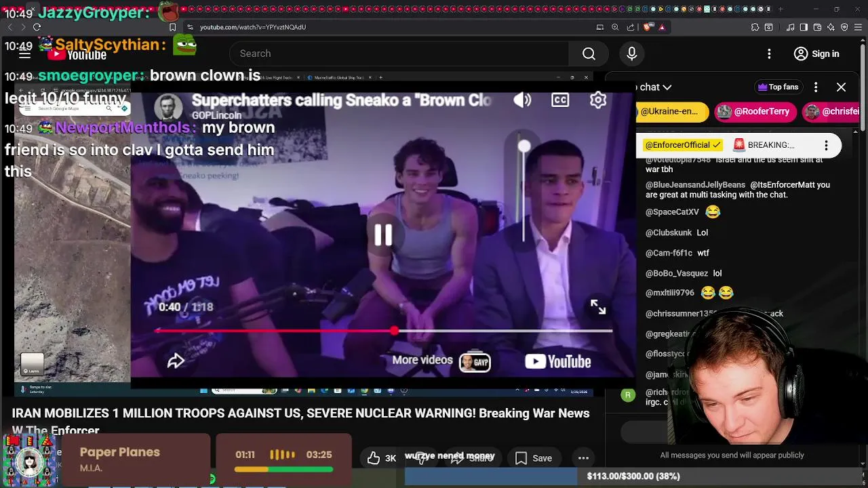Go back with browser back arrow
Viewport: 868px width, 488px height.
(9, 27)
